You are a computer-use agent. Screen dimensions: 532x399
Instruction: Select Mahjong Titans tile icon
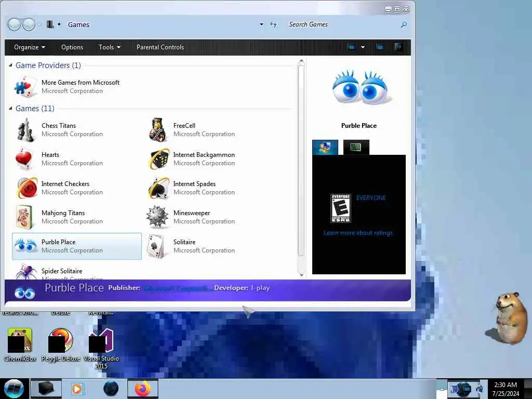point(24,217)
